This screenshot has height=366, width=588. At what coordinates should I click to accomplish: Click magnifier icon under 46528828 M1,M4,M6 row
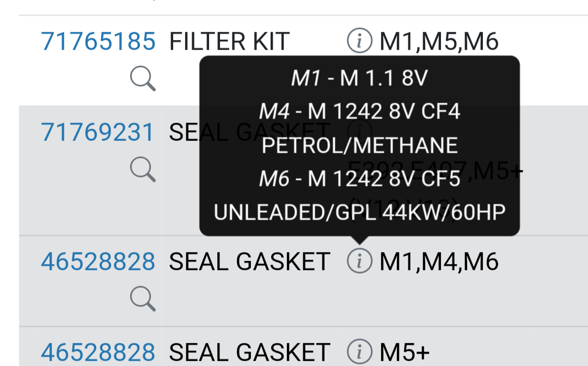coord(143,299)
